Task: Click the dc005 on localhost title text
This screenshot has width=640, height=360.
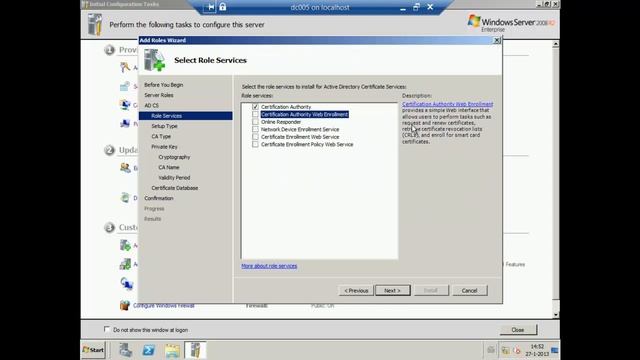Action: [320, 7]
